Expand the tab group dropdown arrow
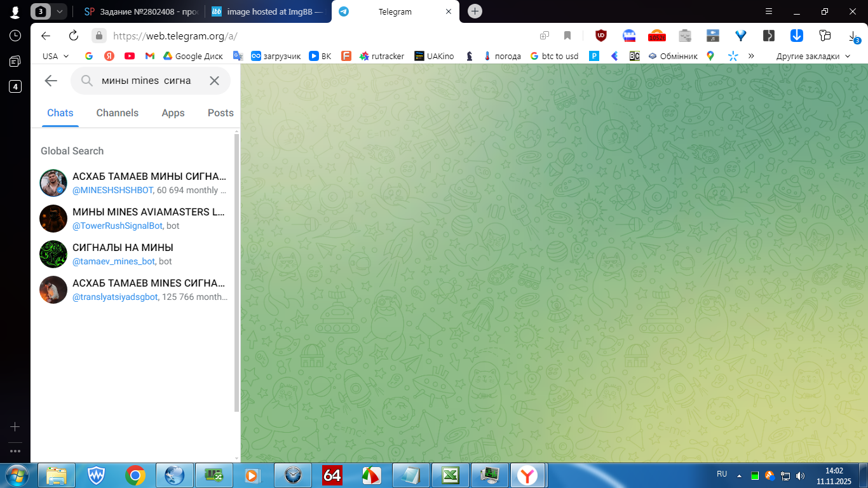The width and height of the screenshot is (868, 488). (x=60, y=11)
